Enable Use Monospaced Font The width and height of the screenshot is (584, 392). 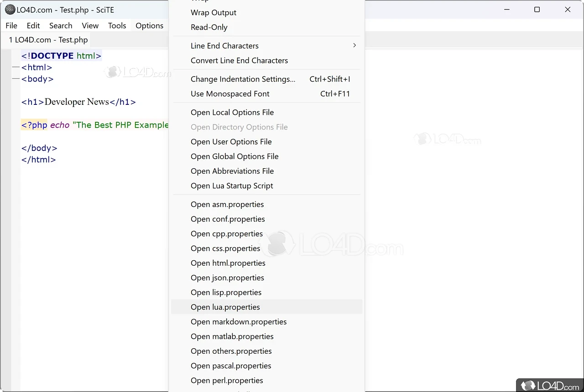point(230,94)
